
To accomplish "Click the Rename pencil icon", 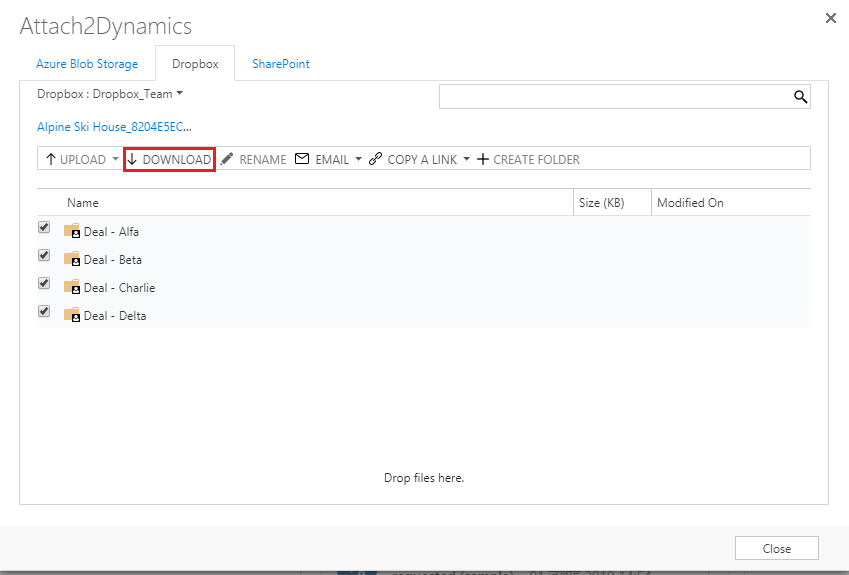I will point(227,159).
